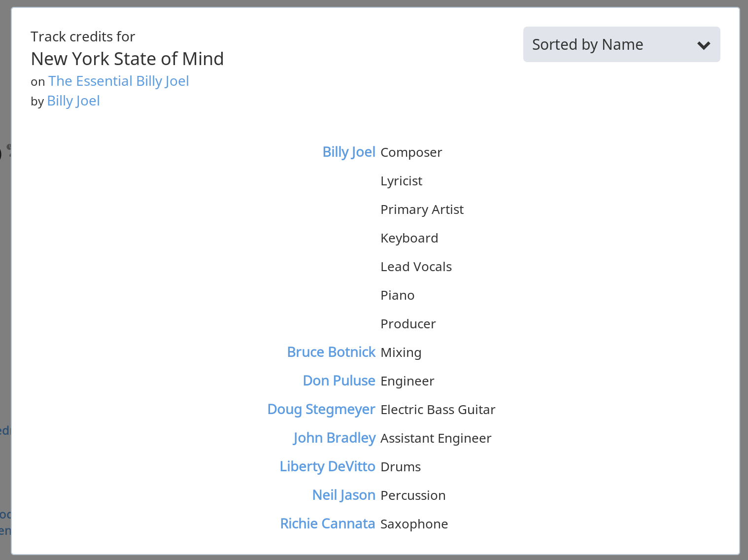Image resolution: width=748 pixels, height=560 pixels.
Task: Click the Electric Bass Guitar role text
Action: (x=438, y=410)
